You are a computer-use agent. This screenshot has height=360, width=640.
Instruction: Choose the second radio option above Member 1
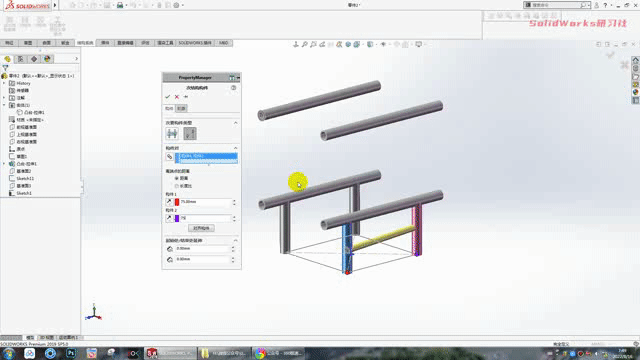(x=177, y=186)
